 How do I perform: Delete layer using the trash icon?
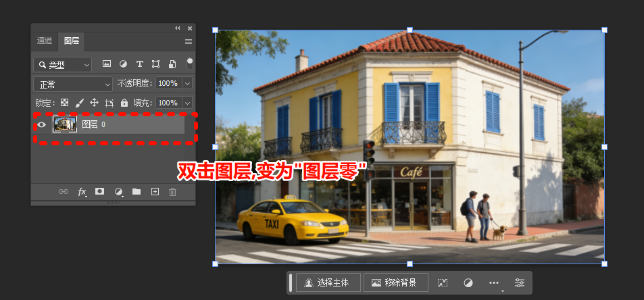click(x=172, y=192)
